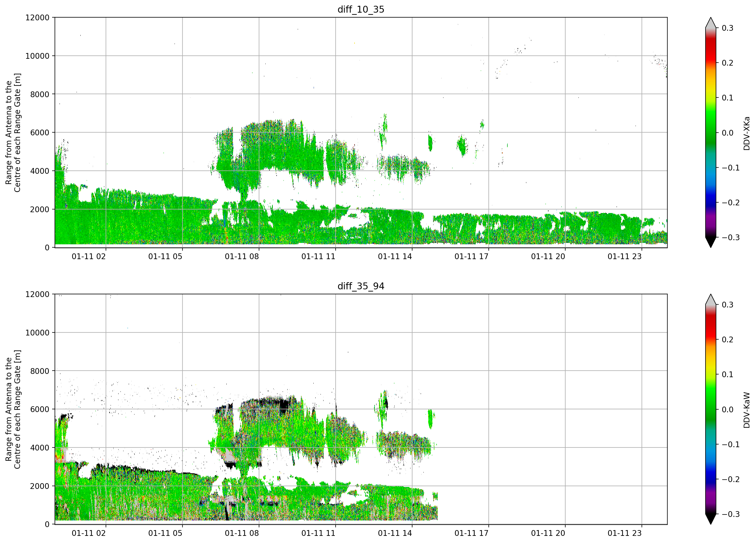Image resolution: width=756 pixels, height=543 pixels.
Task: Click the '01-11 14' x-tick label under bottom plot
Action: [x=395, y=533]
